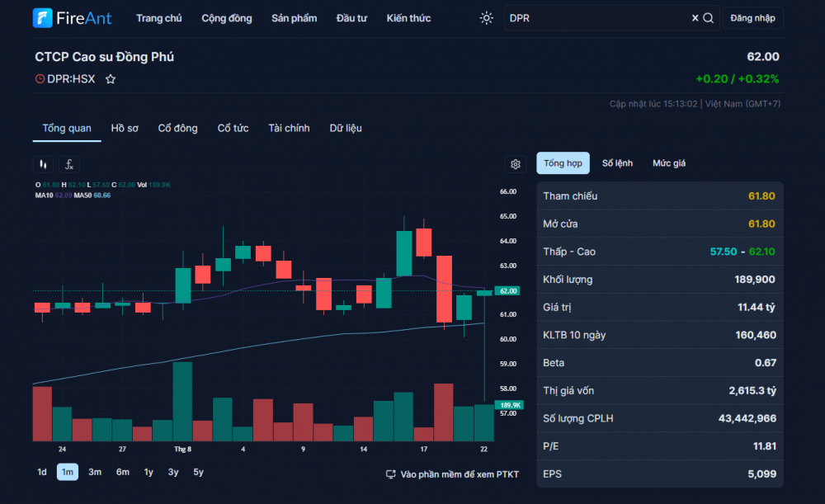Toggle the light/dark theme sun icon
The height and width of the screenshot is (504, 825).
point(486,18)
